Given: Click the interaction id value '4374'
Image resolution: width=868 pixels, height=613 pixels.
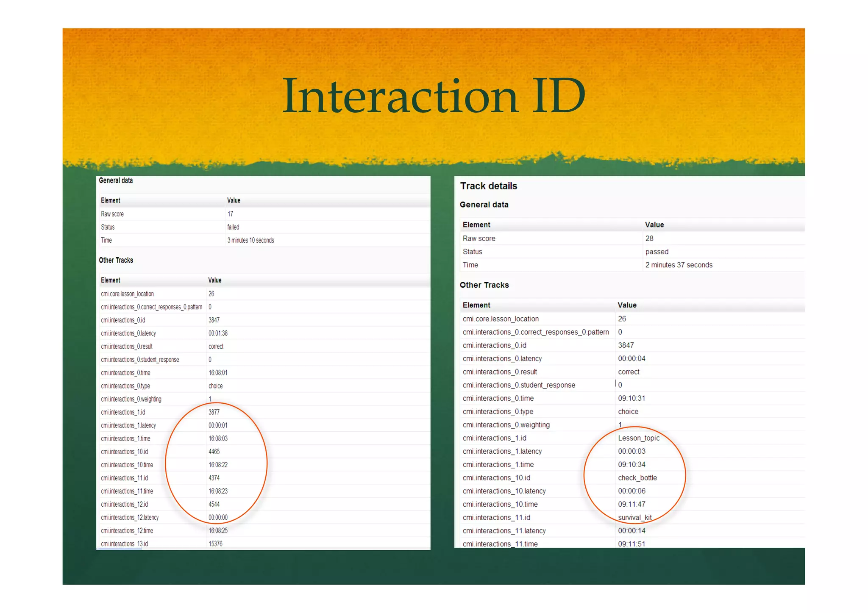Looking at the screenshot, I should tap(214, 478).
